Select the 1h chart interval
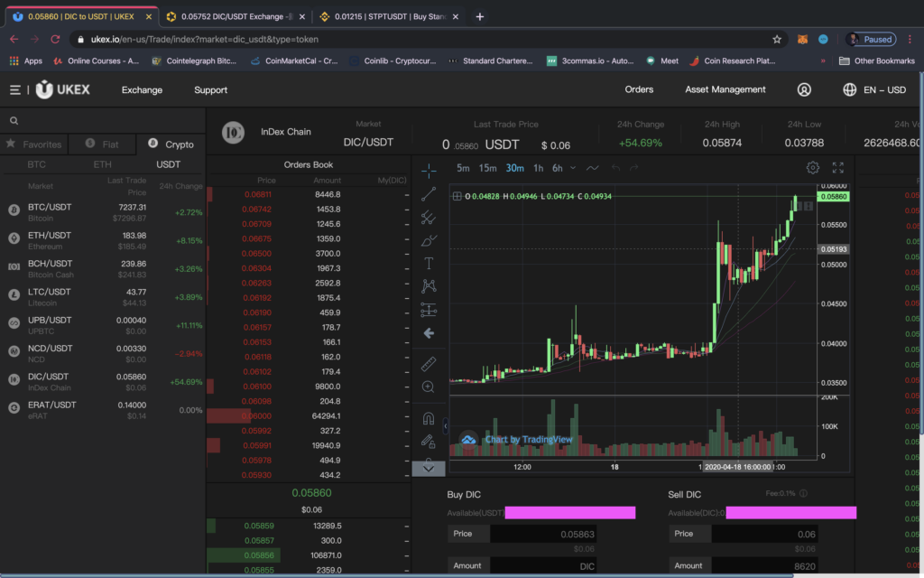 (538, 168)
